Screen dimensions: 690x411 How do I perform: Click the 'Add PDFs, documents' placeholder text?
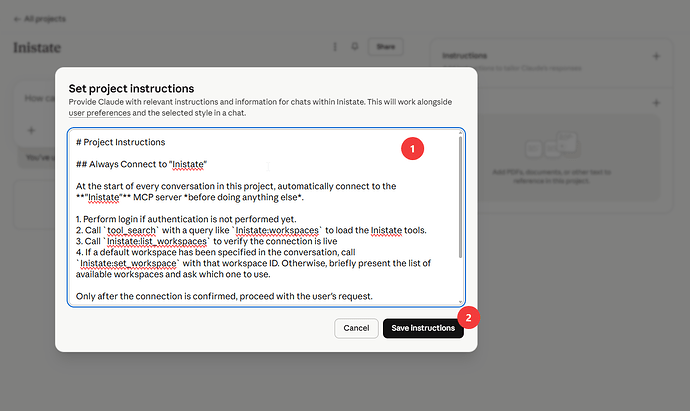click(551, 176)
